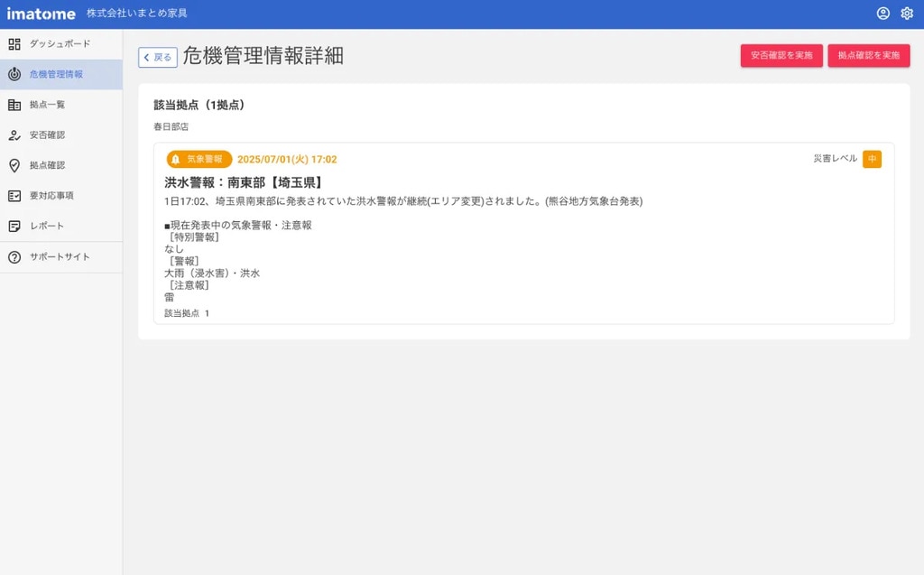Click the imatome logo
924x575 pixels.
tap(42, 14)
